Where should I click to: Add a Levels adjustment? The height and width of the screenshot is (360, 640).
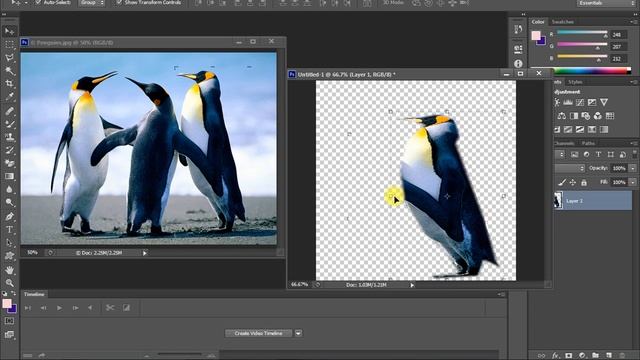point(568,102)
